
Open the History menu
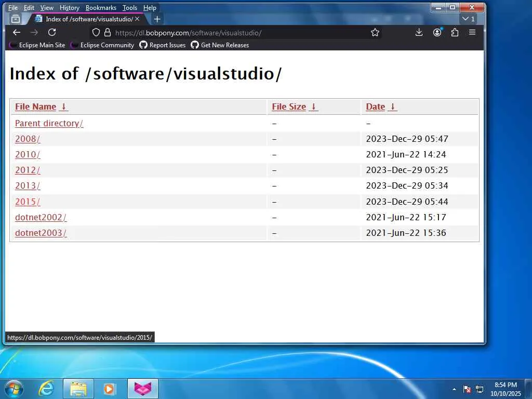point(70,7)
